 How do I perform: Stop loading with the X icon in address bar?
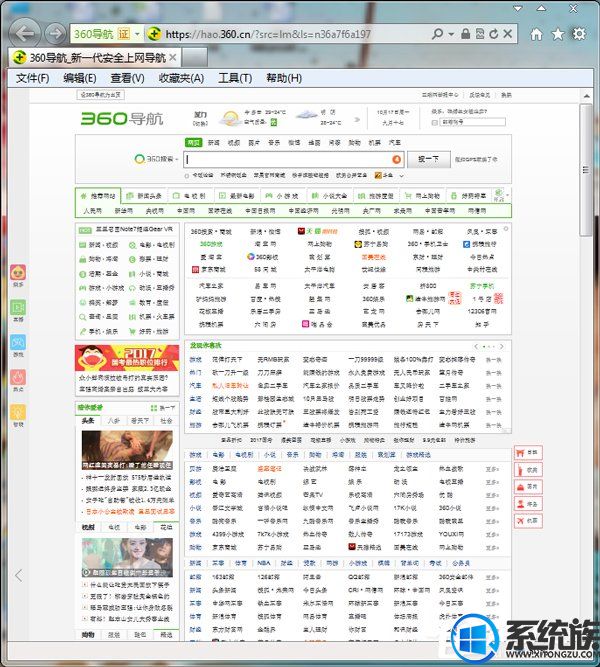coord(507,34)
